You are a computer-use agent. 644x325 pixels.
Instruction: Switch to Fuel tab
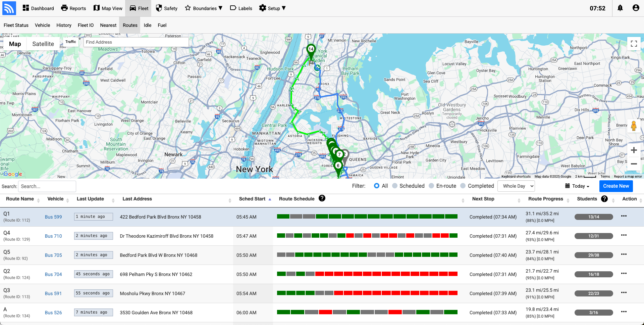click(162, 25)
